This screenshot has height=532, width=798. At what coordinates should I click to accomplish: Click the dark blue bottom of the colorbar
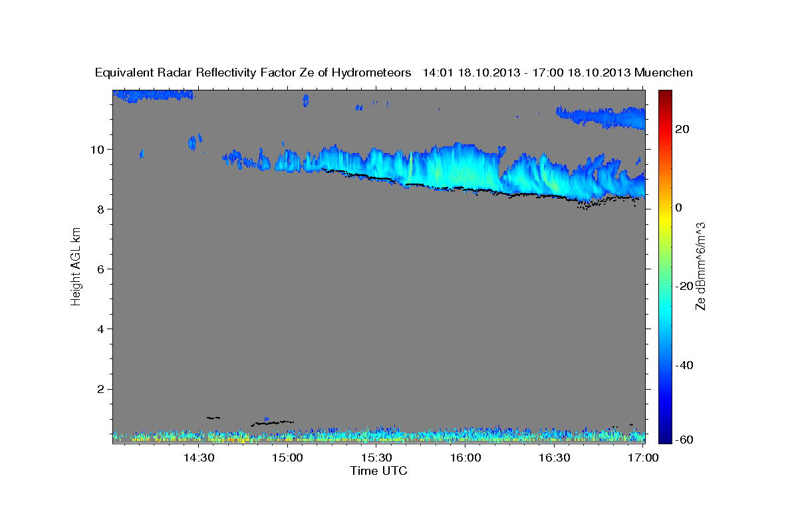[x=665, y=438]
